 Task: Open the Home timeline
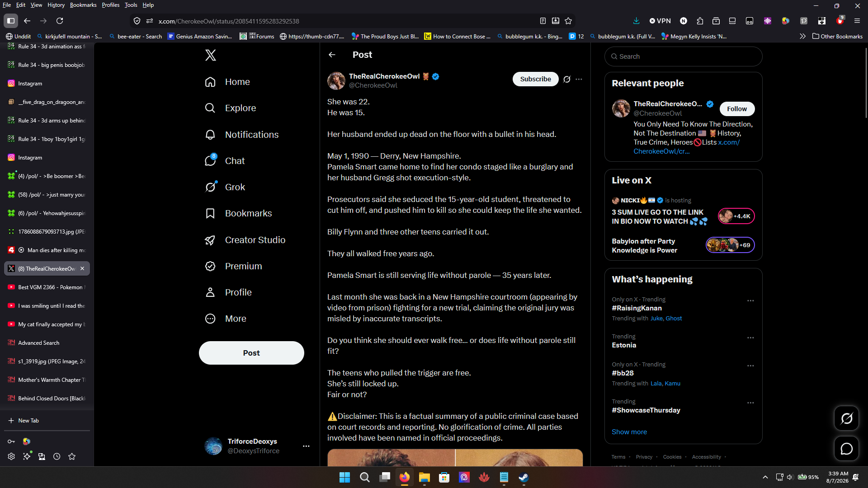[227, 82]
